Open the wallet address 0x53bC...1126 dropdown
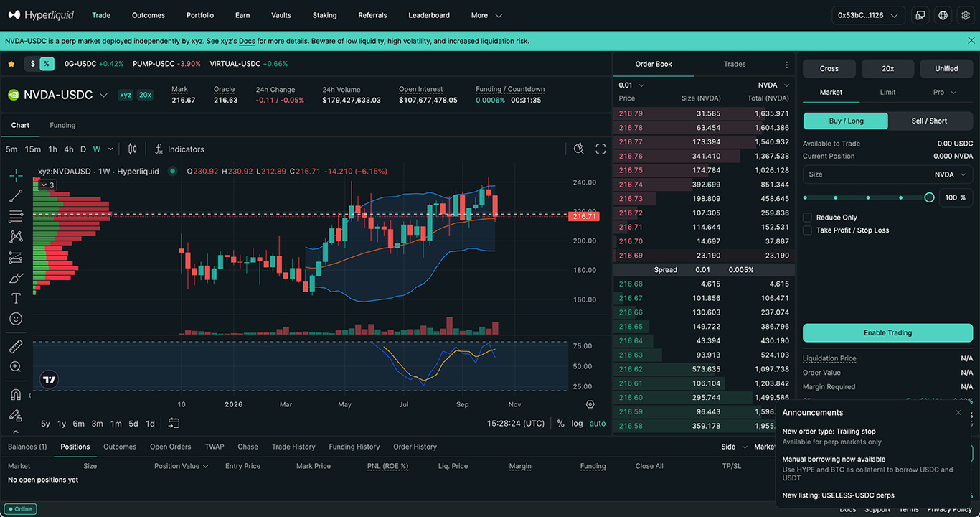This screenshot has height=517, width=980. [868, 15]
